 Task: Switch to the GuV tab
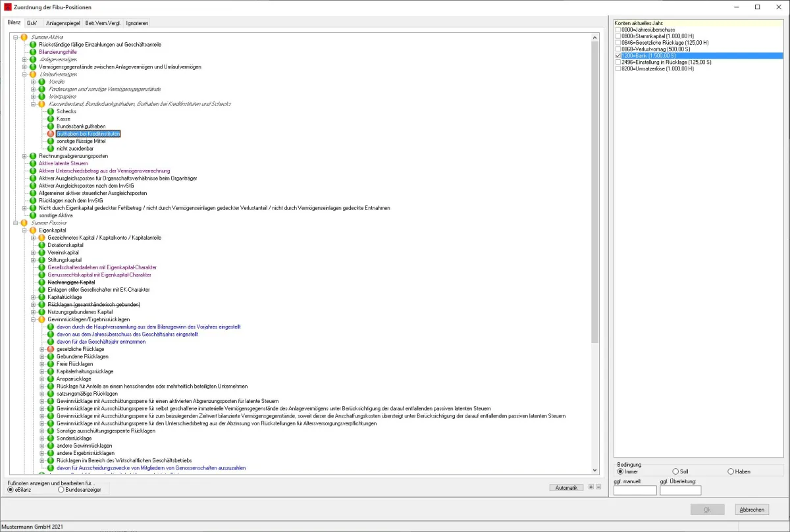point(32,23)
